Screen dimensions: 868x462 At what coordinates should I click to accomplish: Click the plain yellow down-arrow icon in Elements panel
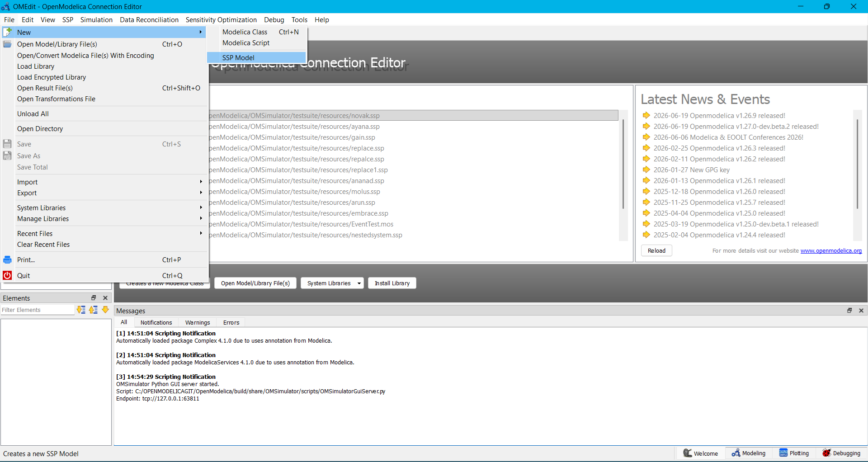click(105, 310)
